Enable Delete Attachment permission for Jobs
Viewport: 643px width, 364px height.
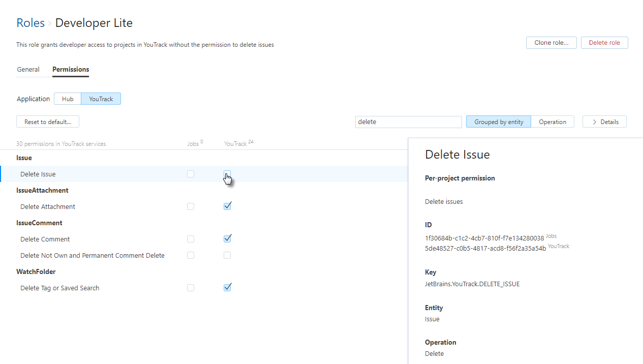tap(191, 206)
